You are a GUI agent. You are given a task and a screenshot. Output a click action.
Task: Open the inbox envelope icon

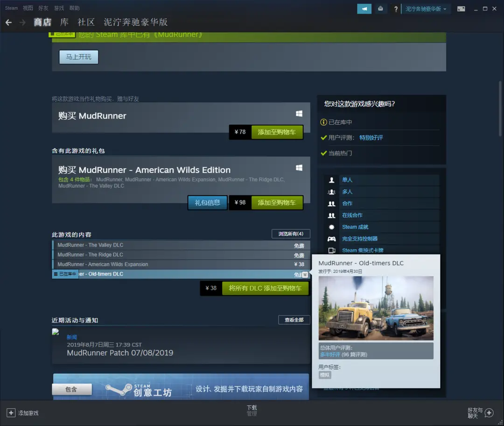point(380,9)
